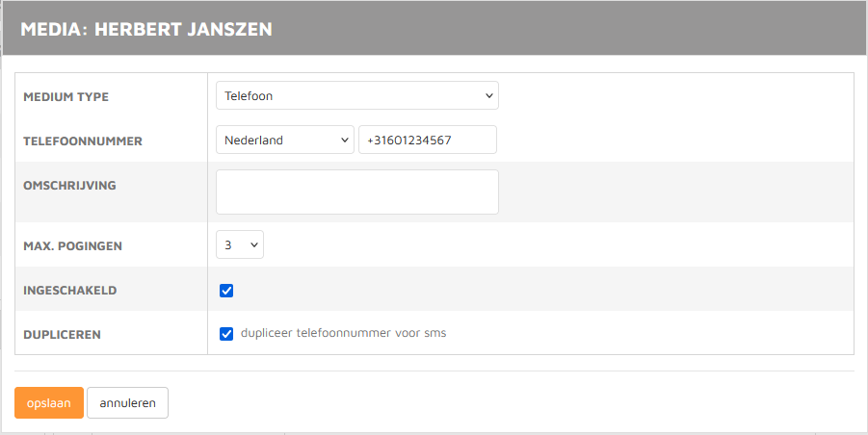Click the DUPLICEREN field label
Screen dimensions: 868x435
pyautogui.click(x=62, y=335)
